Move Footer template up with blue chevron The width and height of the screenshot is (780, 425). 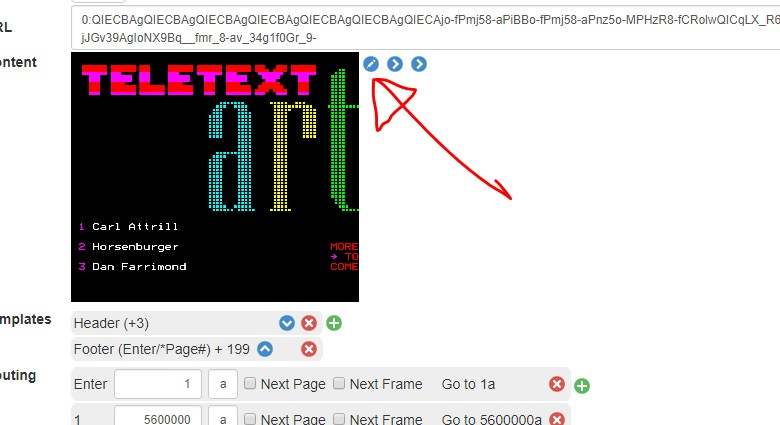point(265,349)
